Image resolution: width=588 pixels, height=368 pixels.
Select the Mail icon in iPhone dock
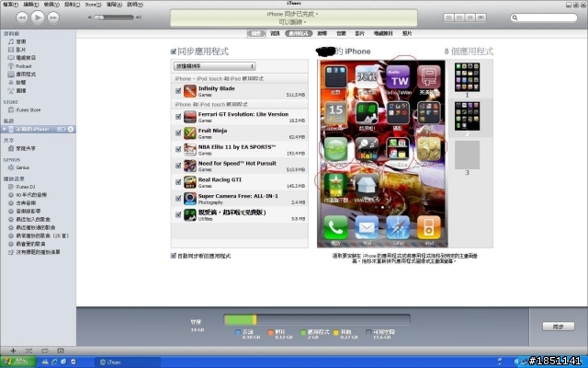coord(367,227)
